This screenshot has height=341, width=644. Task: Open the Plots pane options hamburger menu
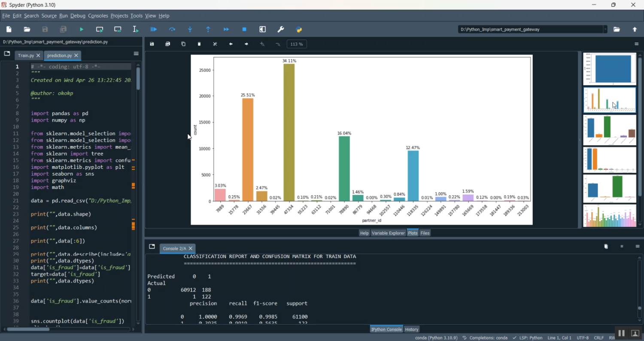point(637,44)
